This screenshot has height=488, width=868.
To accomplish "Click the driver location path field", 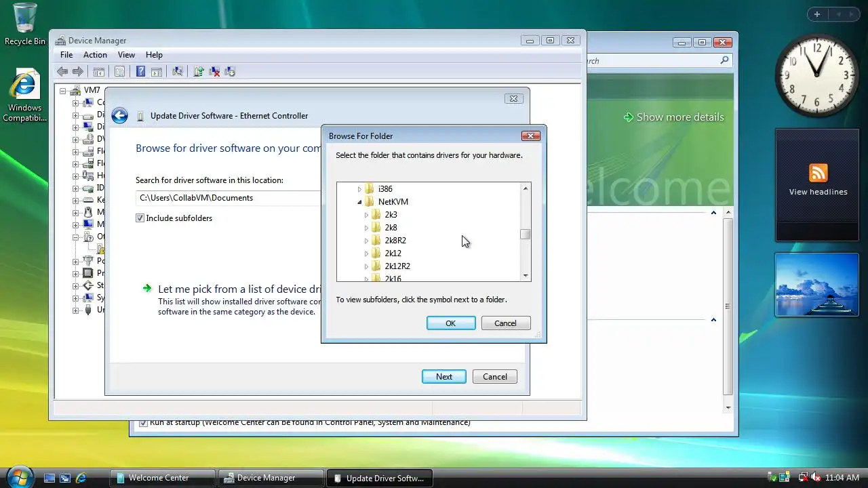I will [228, 198].
